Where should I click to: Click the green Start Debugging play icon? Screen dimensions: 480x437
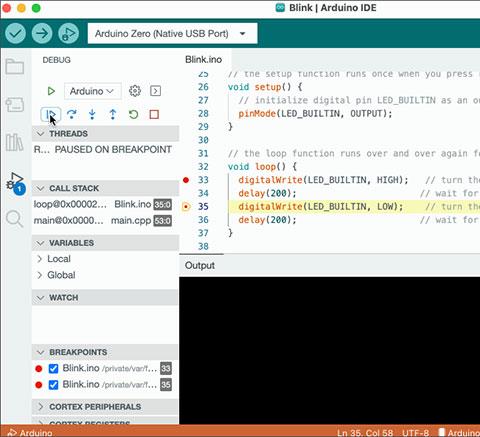(x=51, y=91)
